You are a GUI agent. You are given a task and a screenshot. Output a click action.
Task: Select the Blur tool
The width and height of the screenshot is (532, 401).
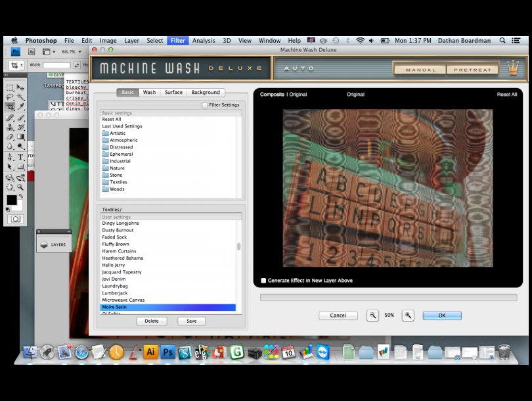click(10, 147)
